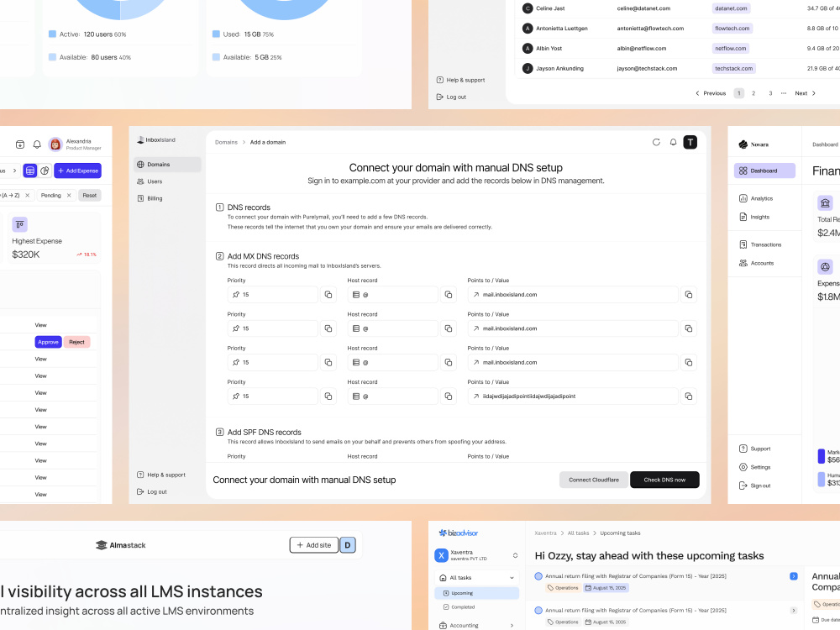Click Active users legend swatch
Viewport: 840px width, 630px height.
coord(52,34)
